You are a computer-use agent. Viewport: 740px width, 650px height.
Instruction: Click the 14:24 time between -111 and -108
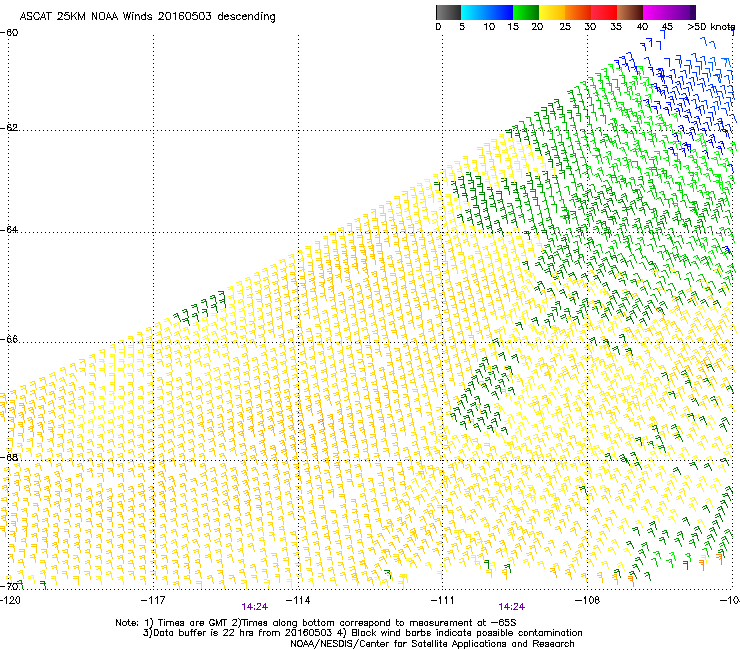click(512, 607)
